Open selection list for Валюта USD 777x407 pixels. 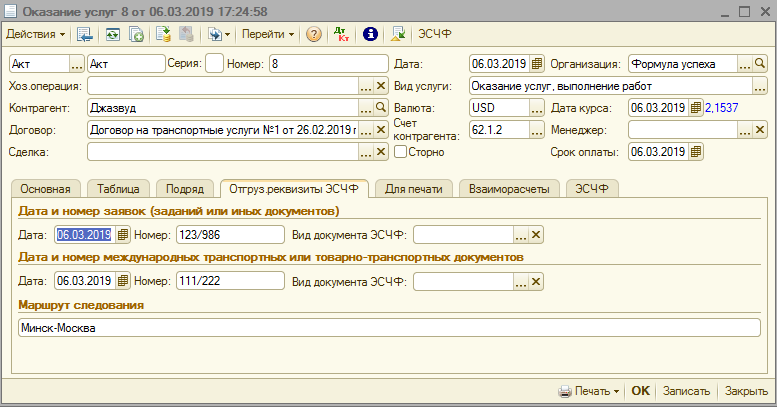coord(537,108)
